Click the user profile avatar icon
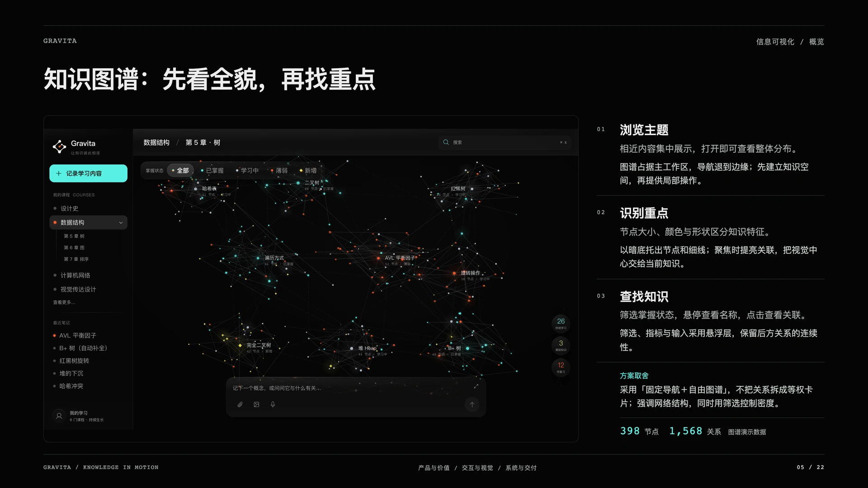This screenshot has height=488, width=868. point(59,416)
